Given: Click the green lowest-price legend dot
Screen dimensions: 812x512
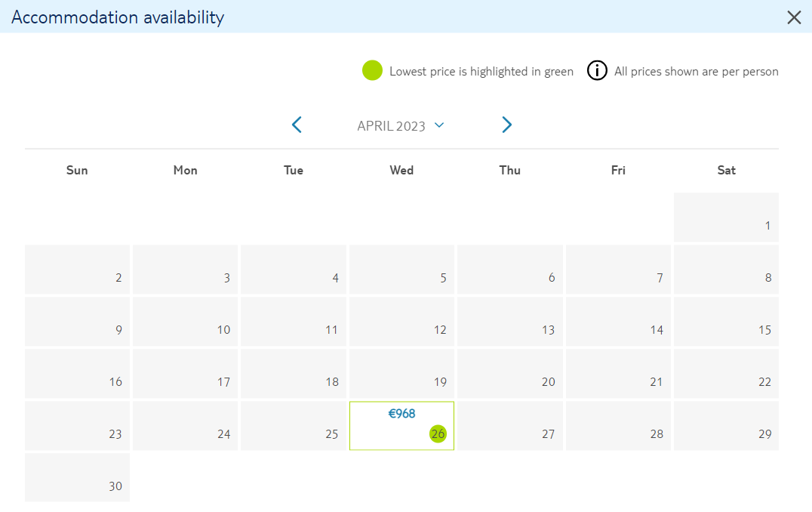Looking at the screenshot, I should click(372, 70).
